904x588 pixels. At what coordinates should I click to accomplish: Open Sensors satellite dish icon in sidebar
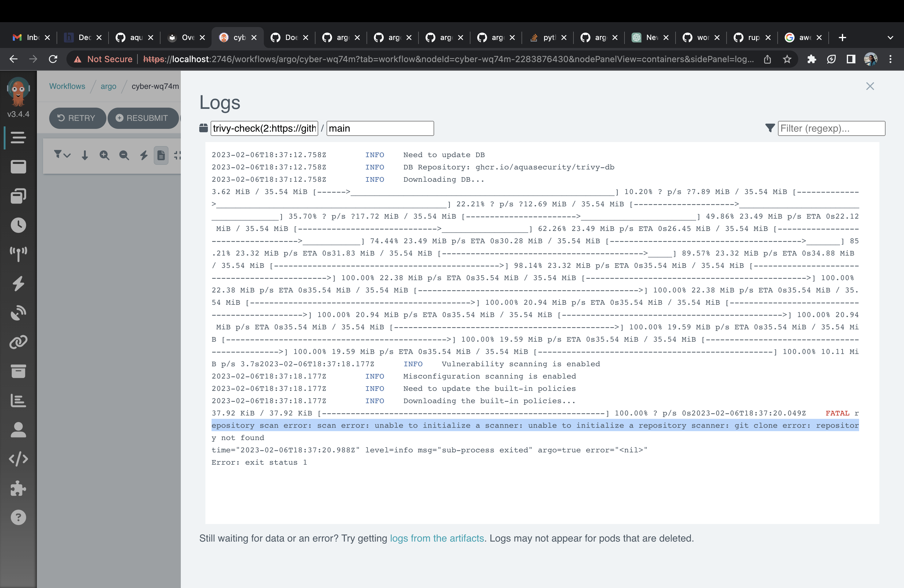(18, 313)
